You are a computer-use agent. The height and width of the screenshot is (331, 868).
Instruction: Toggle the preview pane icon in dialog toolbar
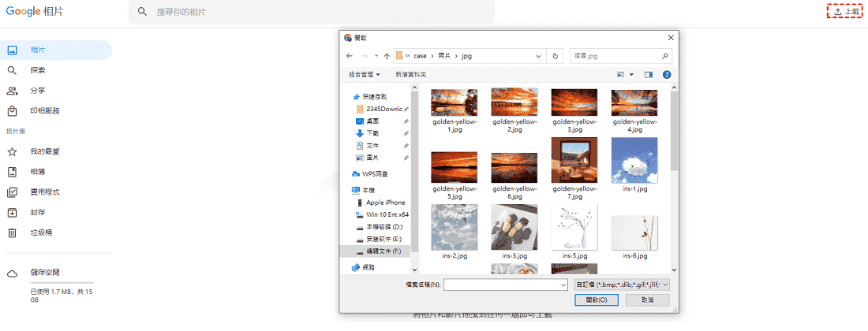click(x=649, y=75)
